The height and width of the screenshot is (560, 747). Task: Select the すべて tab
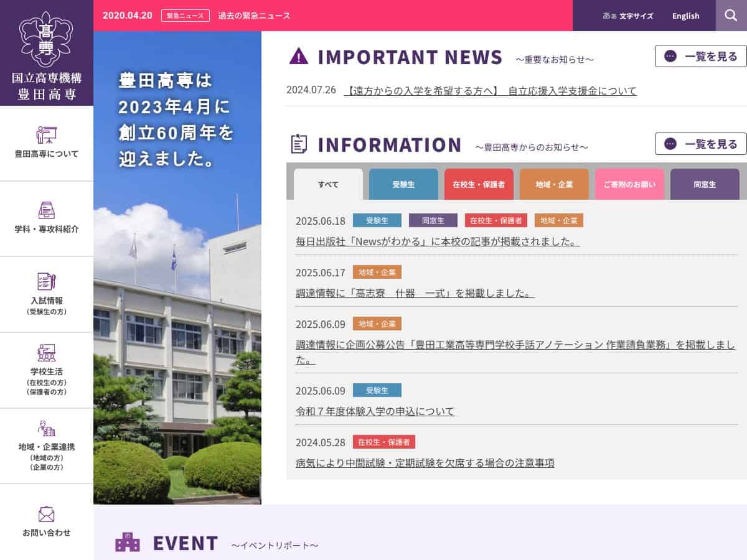click(x=328, y=184)
